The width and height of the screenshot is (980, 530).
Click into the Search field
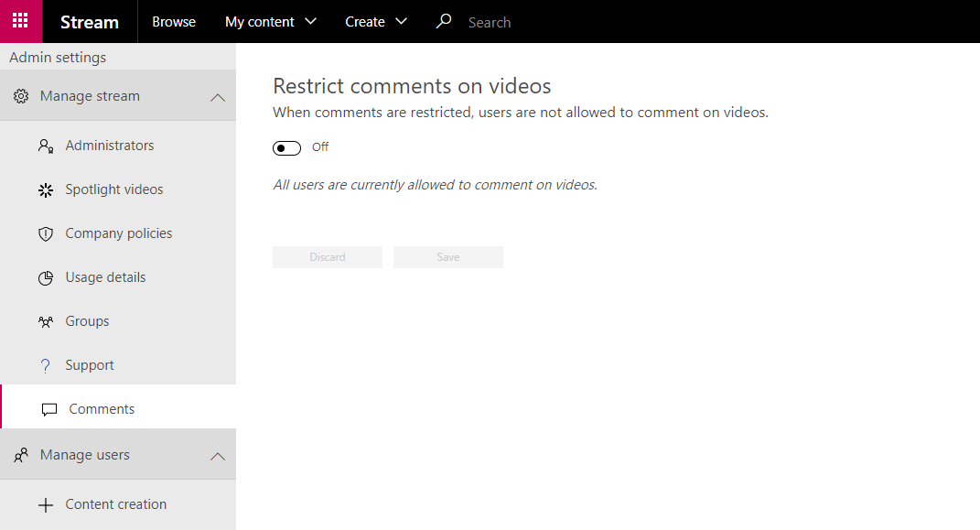click(563, 23)
